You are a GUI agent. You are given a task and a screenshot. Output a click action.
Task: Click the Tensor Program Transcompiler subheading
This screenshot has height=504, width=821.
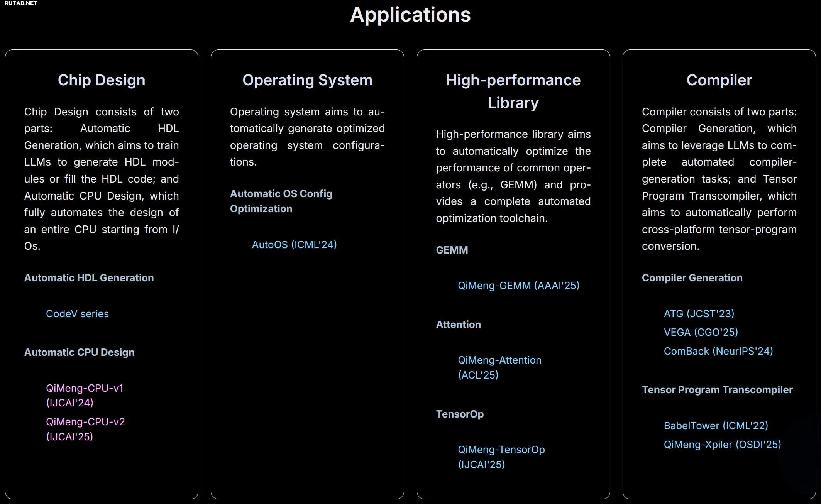pyautogui.click(x=717, y=390)
